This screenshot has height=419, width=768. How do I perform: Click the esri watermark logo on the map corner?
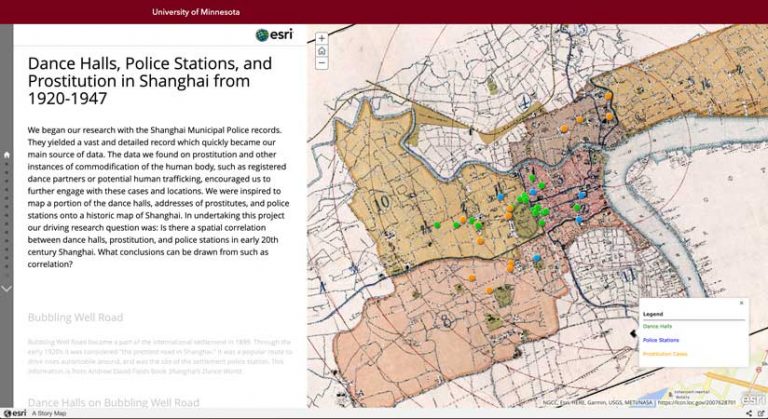point(753,399)
